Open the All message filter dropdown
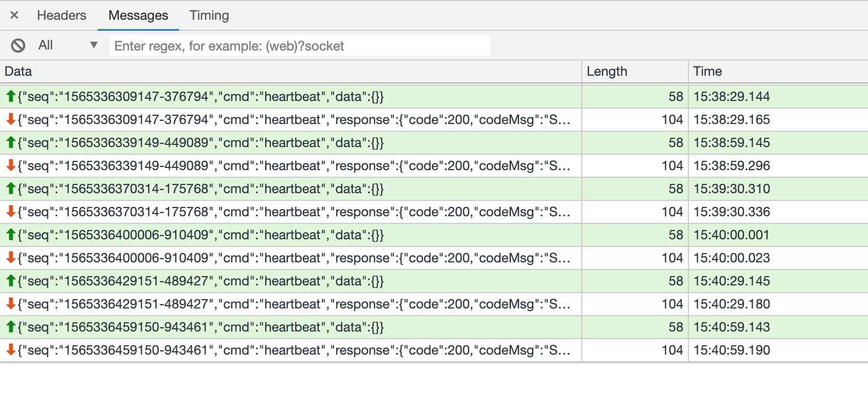This screenshot has width=868, height=393. pyautogui.click(x=68, y=46)
